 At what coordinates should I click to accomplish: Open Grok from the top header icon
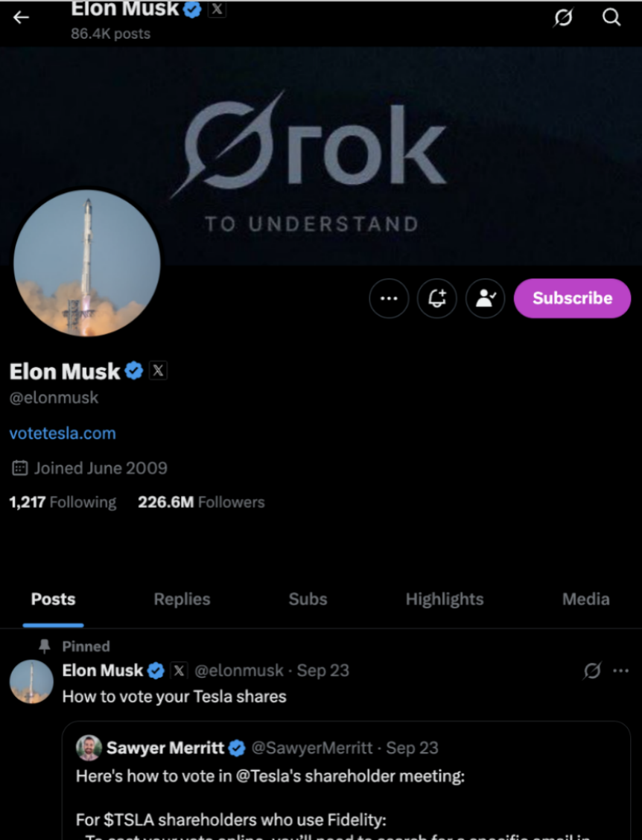[563, 17]
